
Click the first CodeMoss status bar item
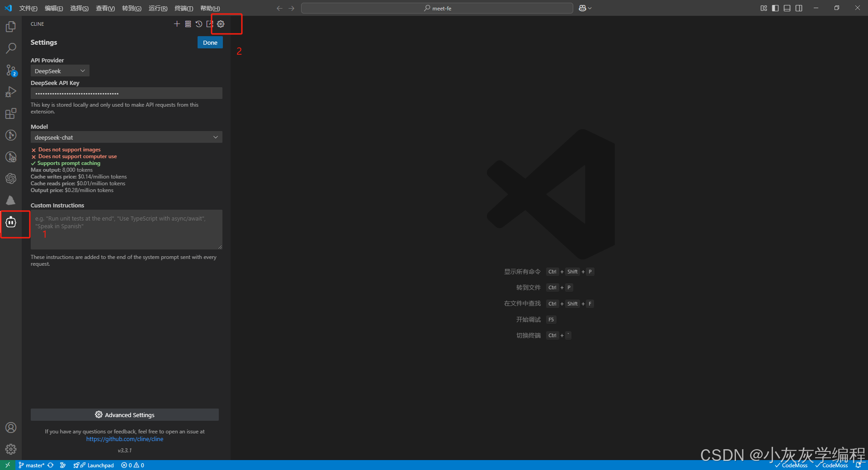click(x=791, y=465)
